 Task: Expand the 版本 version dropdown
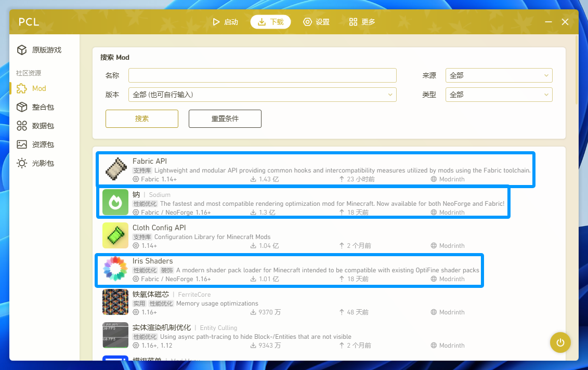[262, 95]
